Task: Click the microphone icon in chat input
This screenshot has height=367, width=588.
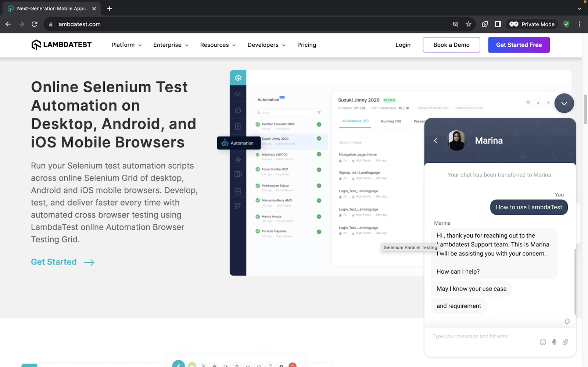Action: tap(554, 342)
